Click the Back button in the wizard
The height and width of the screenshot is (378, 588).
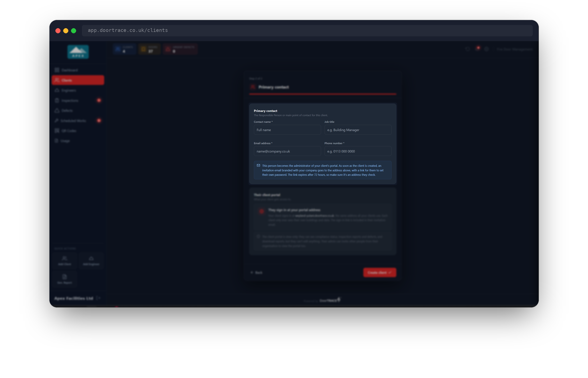click(256, 272)
